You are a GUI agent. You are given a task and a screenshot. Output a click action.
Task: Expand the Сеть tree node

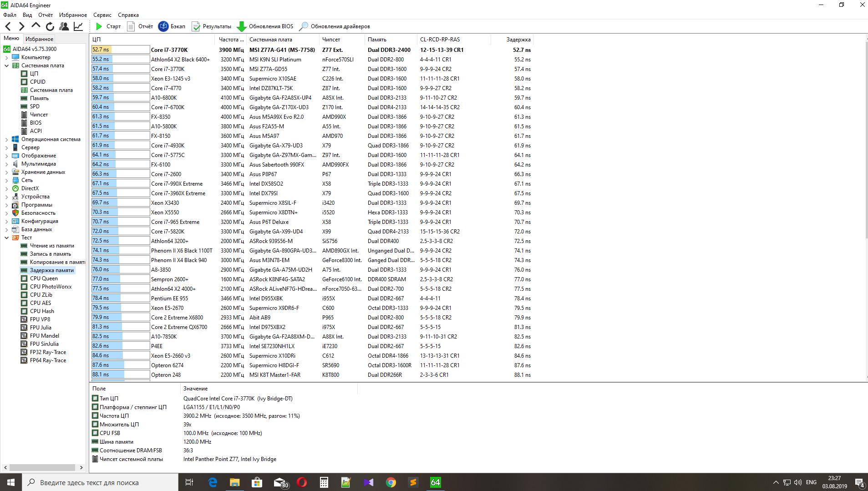tap(7, 180)
